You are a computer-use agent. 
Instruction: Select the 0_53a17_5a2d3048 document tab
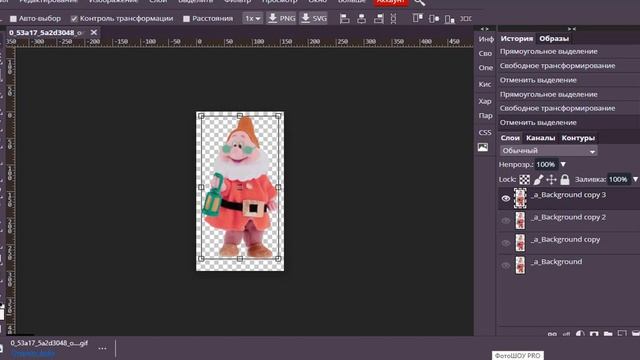tap(45, 32)
